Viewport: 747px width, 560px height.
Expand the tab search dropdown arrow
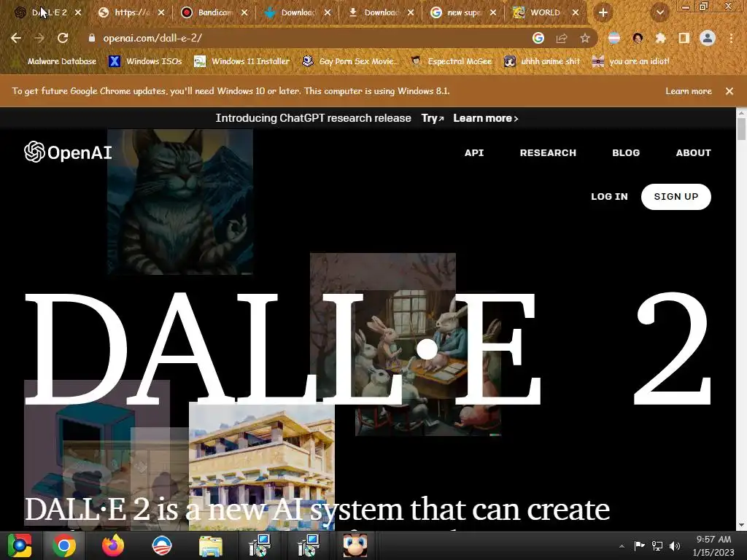(659, 13)
